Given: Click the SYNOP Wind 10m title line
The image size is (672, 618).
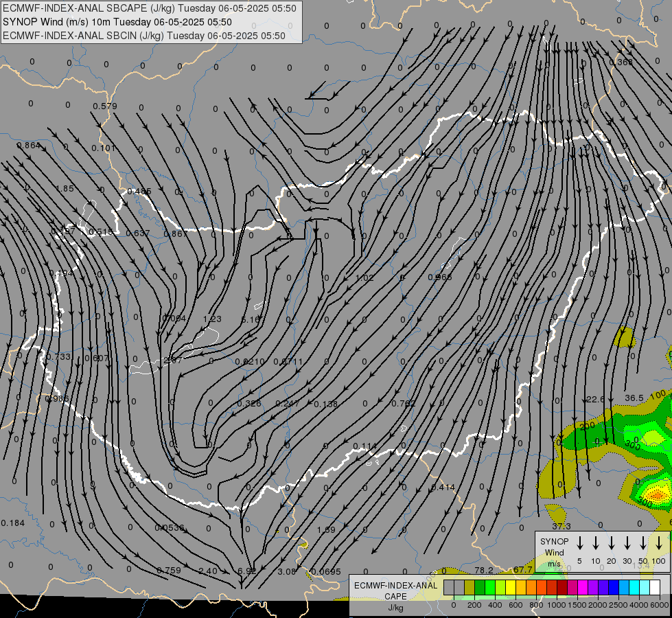Looking at the screenshot, I should [117, 22].
